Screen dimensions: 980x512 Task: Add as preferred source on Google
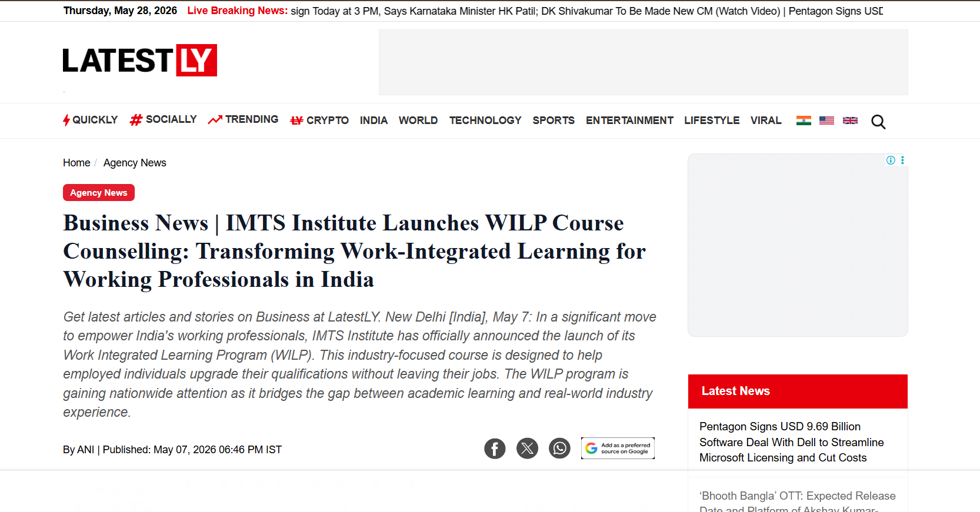[x=618, y=449]
